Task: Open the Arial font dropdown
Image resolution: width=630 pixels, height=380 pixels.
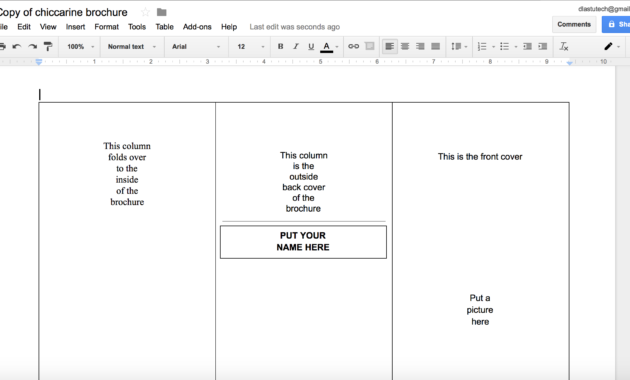Action: click(x=196, y=47)
